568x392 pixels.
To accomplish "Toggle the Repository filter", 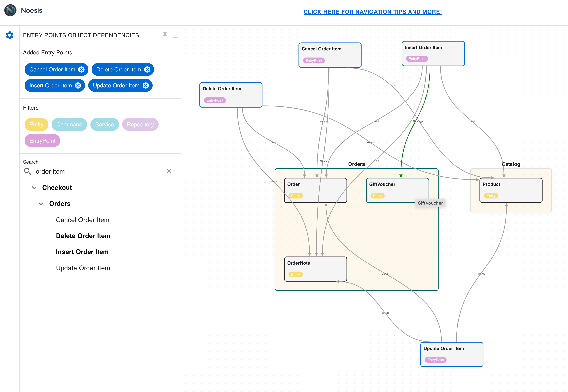I will click(x=140, y=124).
